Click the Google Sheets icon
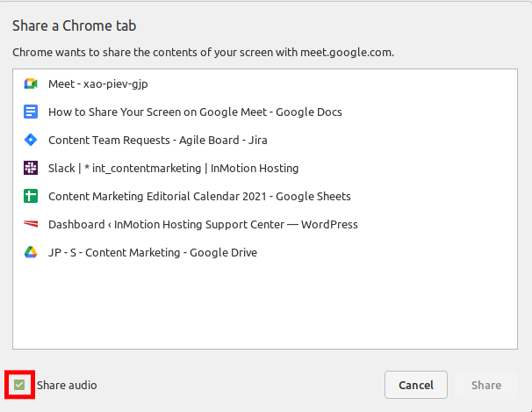Image resolution: width=532 pixels, height=412 pixels. [31, 197]
